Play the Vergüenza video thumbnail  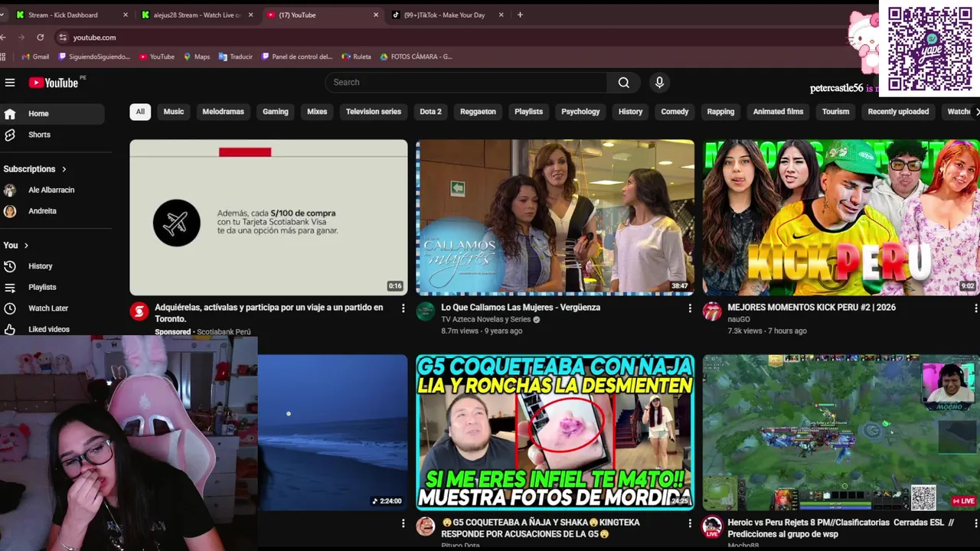555,217
